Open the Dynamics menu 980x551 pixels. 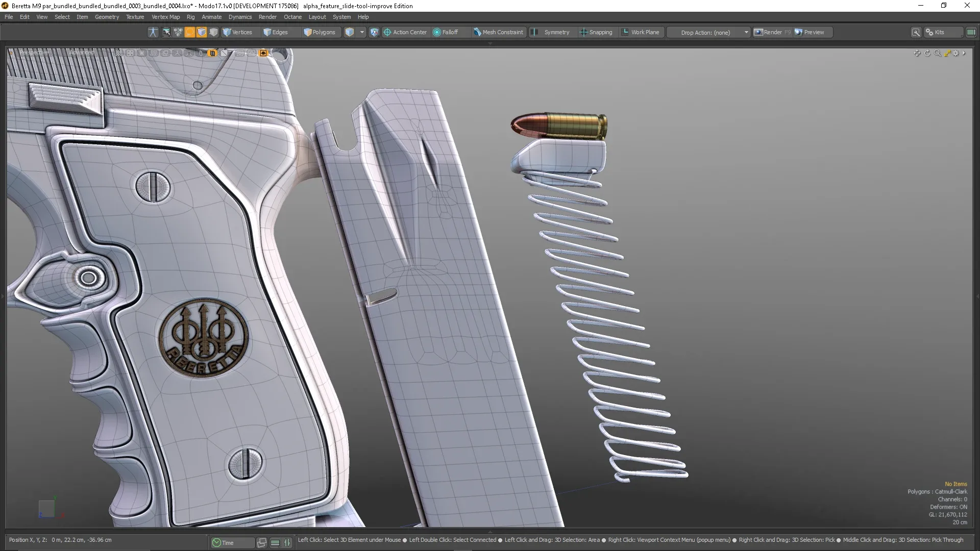pos(240,17)
